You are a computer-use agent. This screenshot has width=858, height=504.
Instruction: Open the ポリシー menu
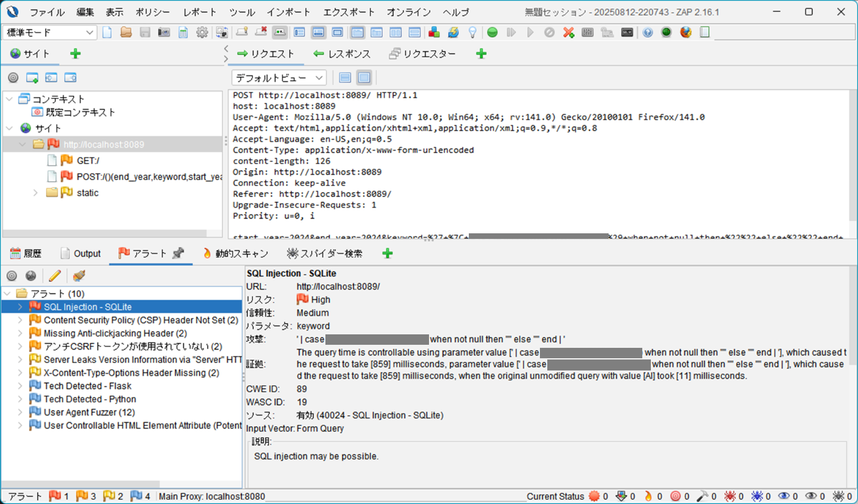151,12
